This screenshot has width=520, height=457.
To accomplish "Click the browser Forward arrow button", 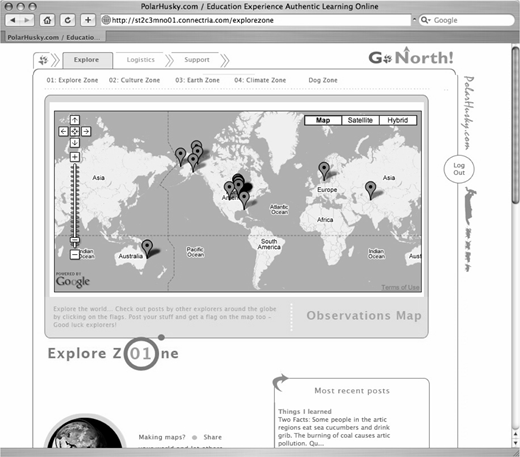I will [x=27, y=20].
